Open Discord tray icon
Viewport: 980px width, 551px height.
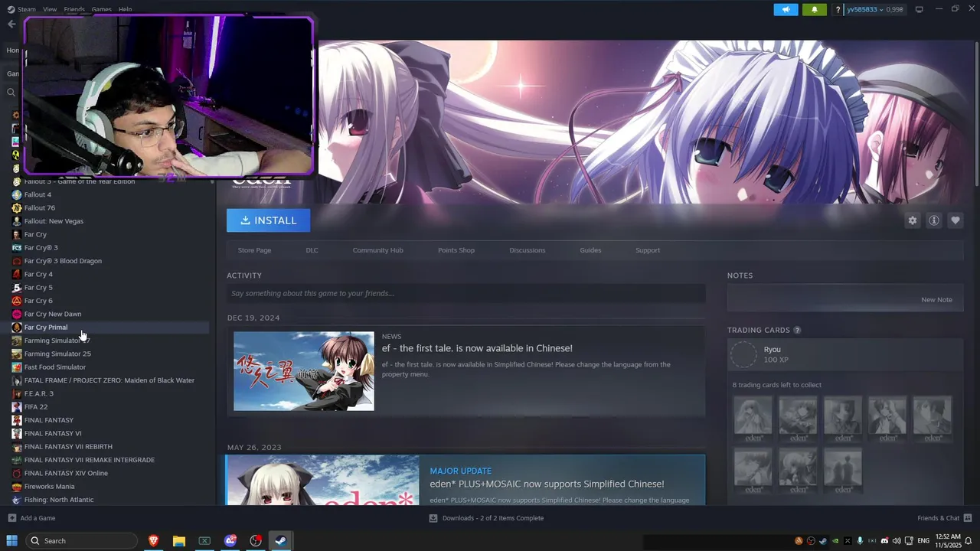pos(884,541)
